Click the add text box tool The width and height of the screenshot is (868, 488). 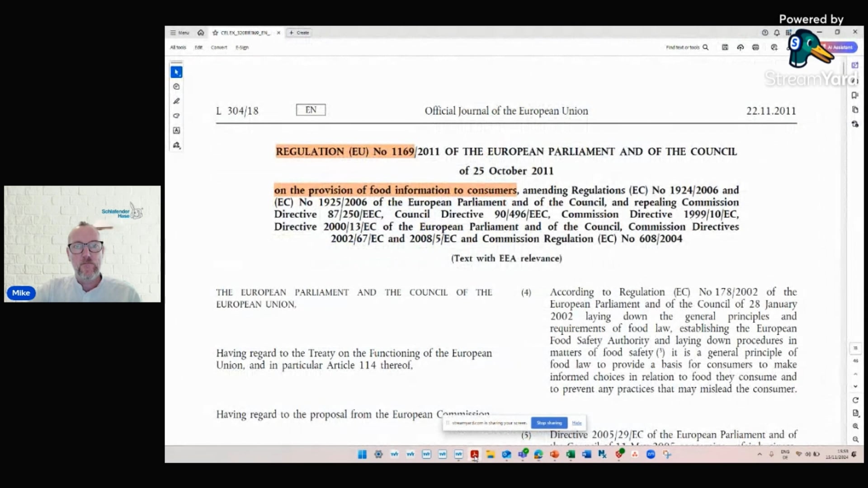coord(176,131)
